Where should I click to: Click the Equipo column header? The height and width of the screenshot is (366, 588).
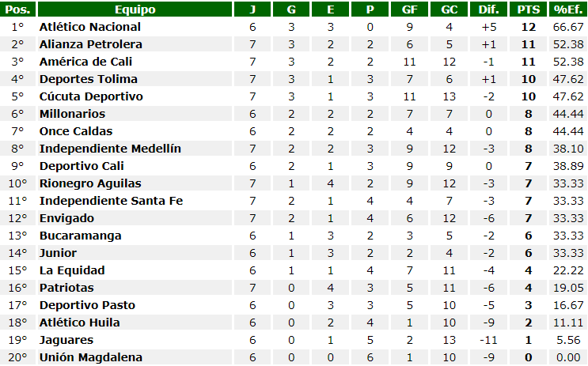coord(135,9)
